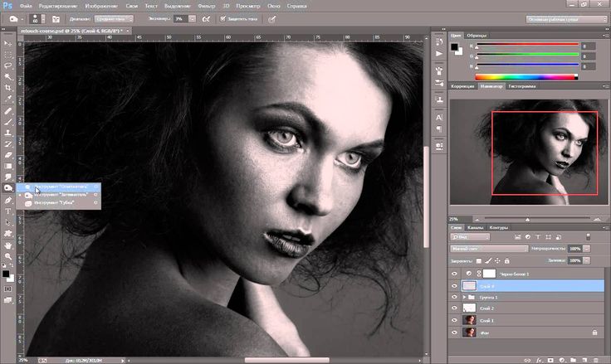This screenshot has height=364, width=611.
Task: Click the foreground color swatch in Color panel
Action: coord(454,47)
